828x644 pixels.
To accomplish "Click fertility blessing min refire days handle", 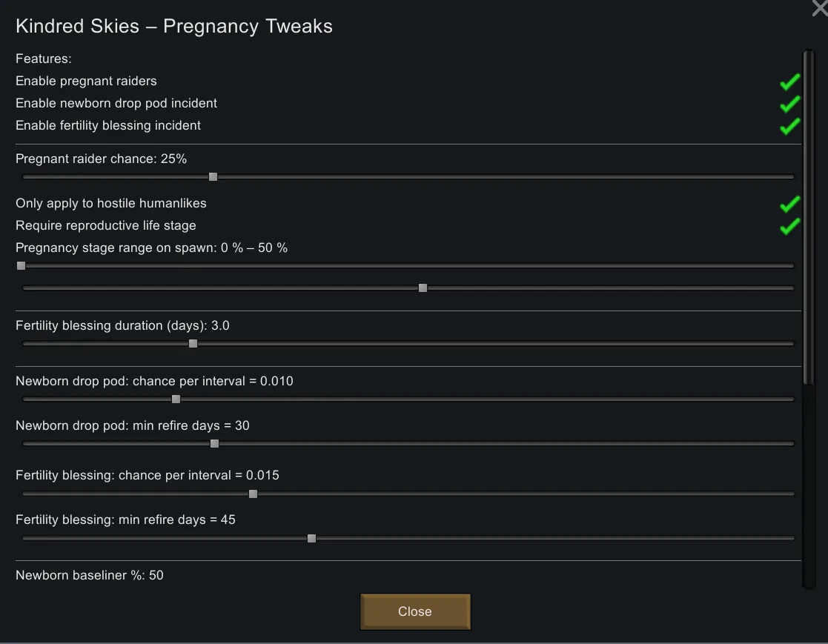I will [311, 539].
